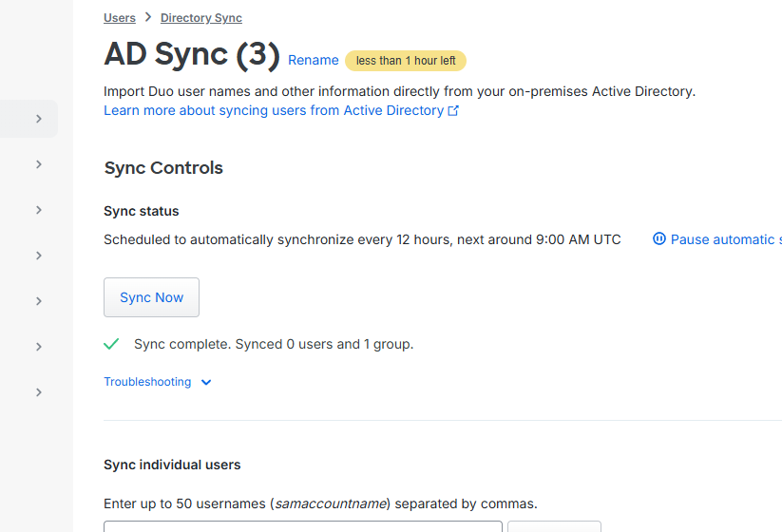Screen dimensions: 782x532
Task: Focus the usernames input field
Action: pyautogui.click(x=303, y=526)
